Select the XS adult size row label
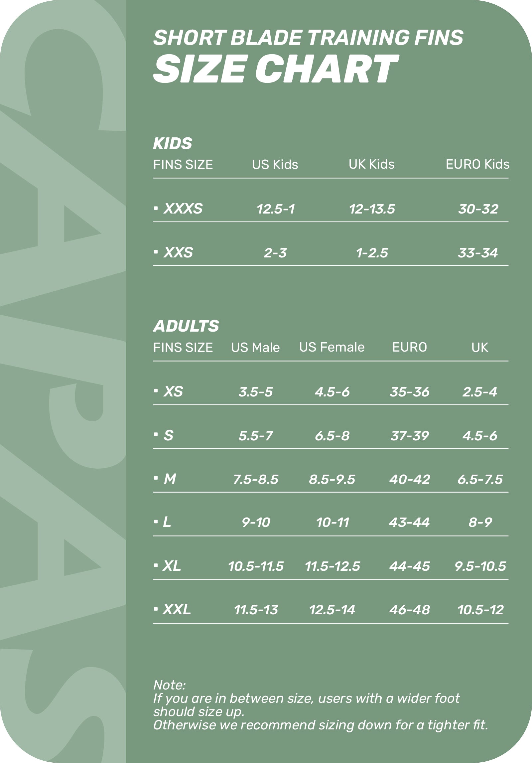This screenshot has height=763, width=532. [173, 391]
